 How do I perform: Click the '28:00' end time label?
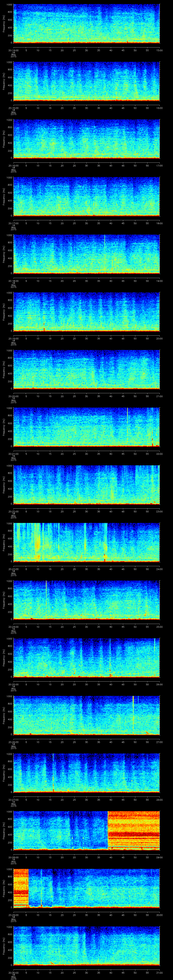click(x=159, y=800)
